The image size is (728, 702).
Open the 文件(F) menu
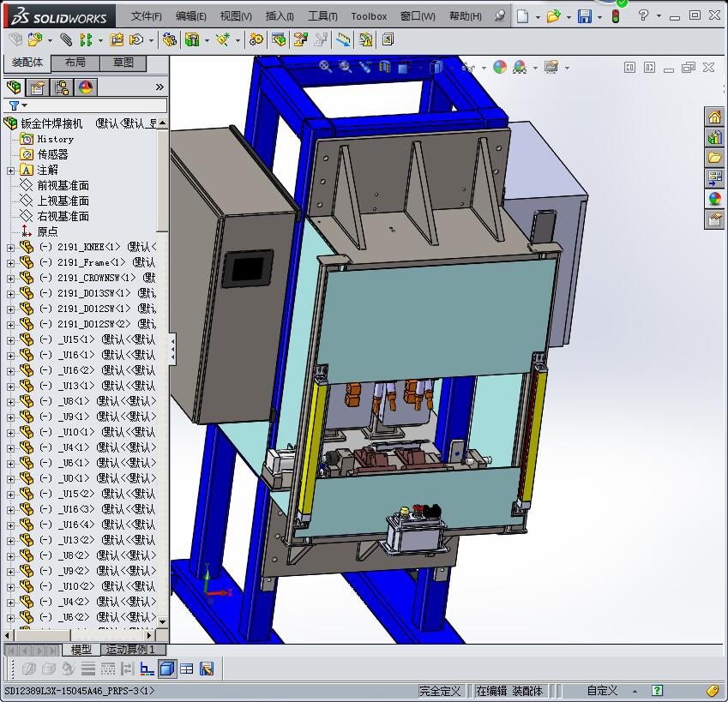tap(147, 16)
